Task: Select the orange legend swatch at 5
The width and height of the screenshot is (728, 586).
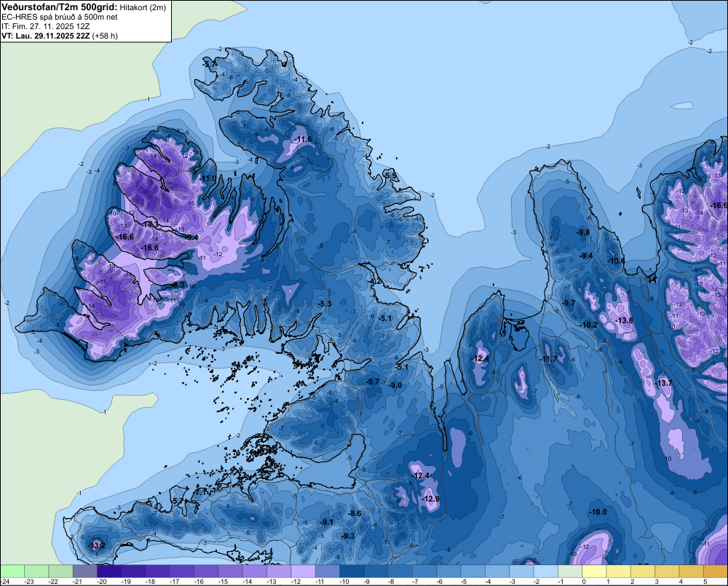Action: 716,571
